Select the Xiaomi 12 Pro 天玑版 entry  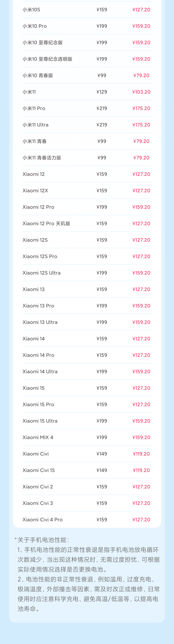coord(46,224)
